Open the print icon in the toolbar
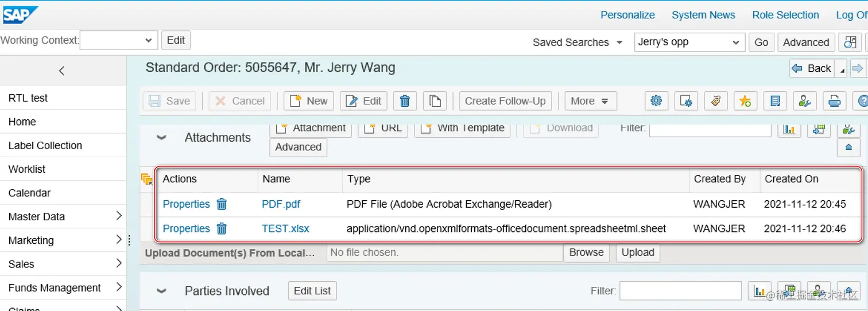The width and height of the screenshot is (868, 311). tap(834, 101)
